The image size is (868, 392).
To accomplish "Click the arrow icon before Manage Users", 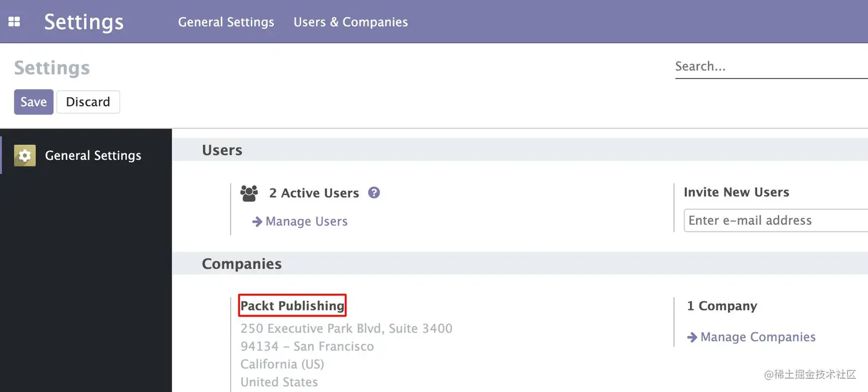I will 257,221.
